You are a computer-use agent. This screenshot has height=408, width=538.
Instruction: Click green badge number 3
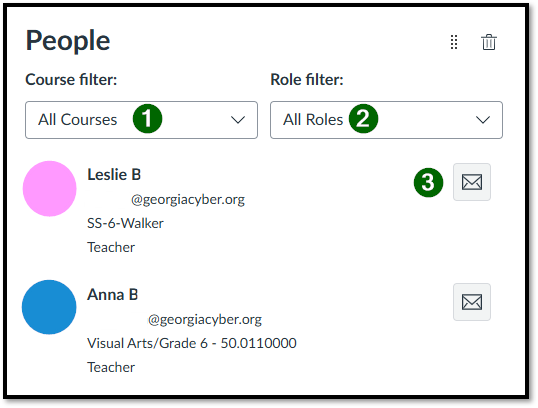[x=428, y=183]
